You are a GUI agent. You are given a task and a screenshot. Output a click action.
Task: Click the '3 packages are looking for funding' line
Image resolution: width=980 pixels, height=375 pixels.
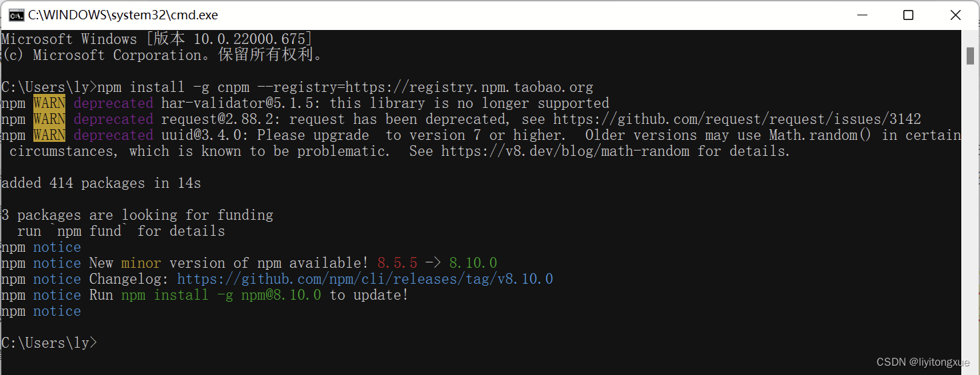click(x=137, y=215)
